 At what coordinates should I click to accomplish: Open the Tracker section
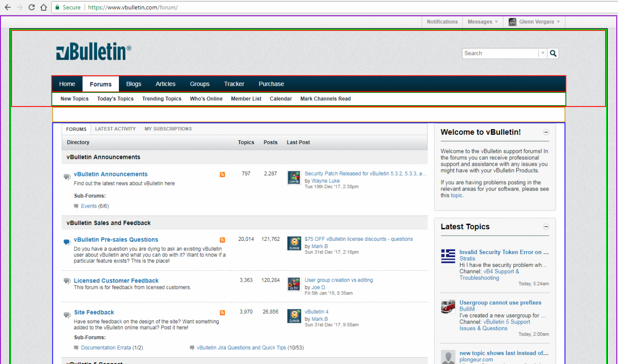pos(234,84)
